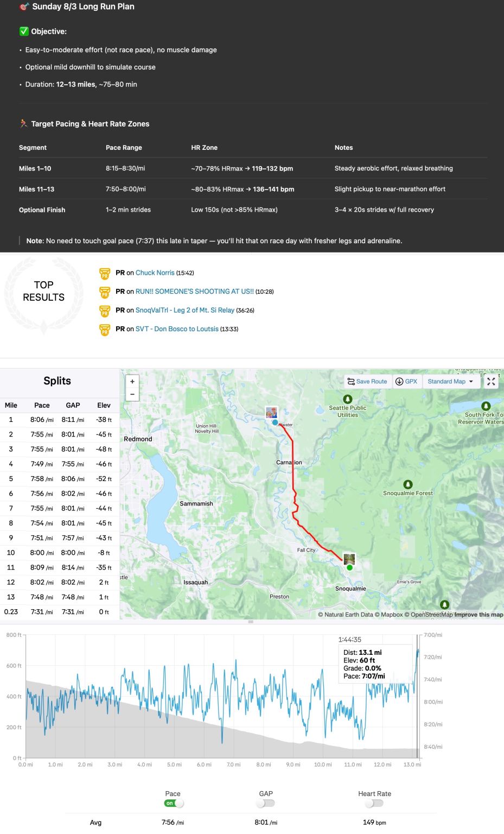
Task: Save Route button on map
Action: click(x=367, y=381)
